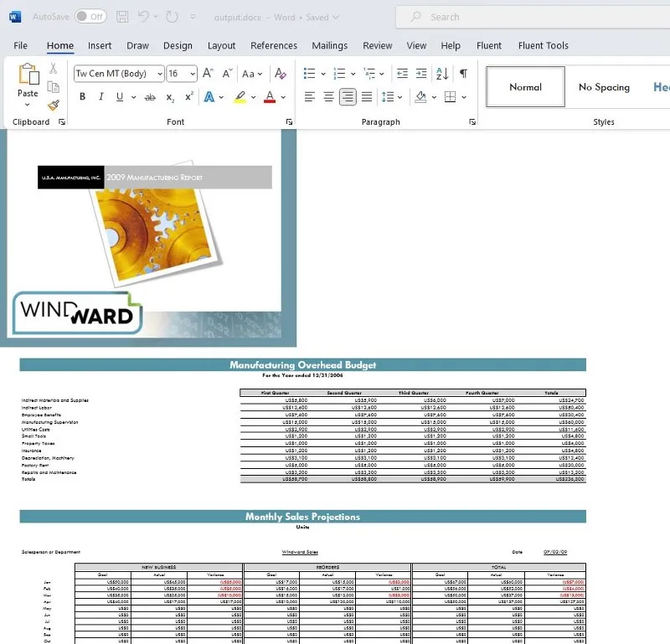The image size is (670, 644).
Task: Open the Paragraph dialog launcher
Action: tap(472, 122)
